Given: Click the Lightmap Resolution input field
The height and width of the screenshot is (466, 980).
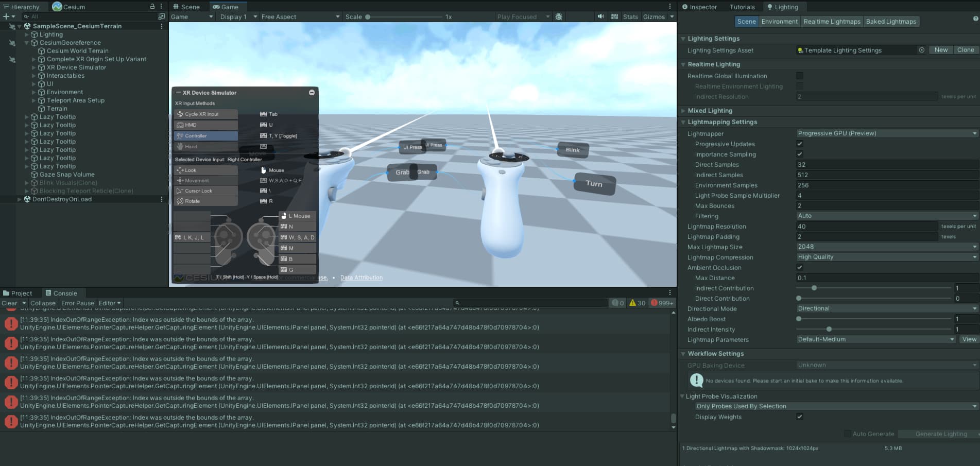Looking at the screenshot, I should coord(867,226).
